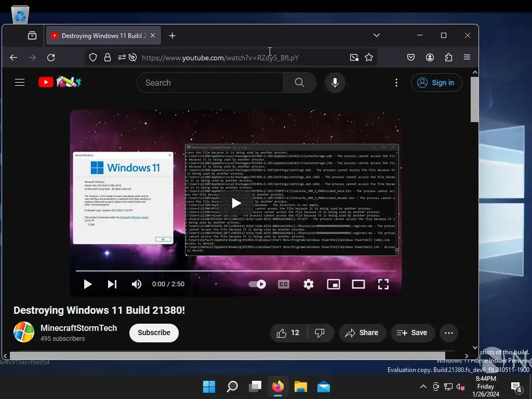Open the YouTube guide hamburger menu
The image size is (532, 399).
coord(20,83)
